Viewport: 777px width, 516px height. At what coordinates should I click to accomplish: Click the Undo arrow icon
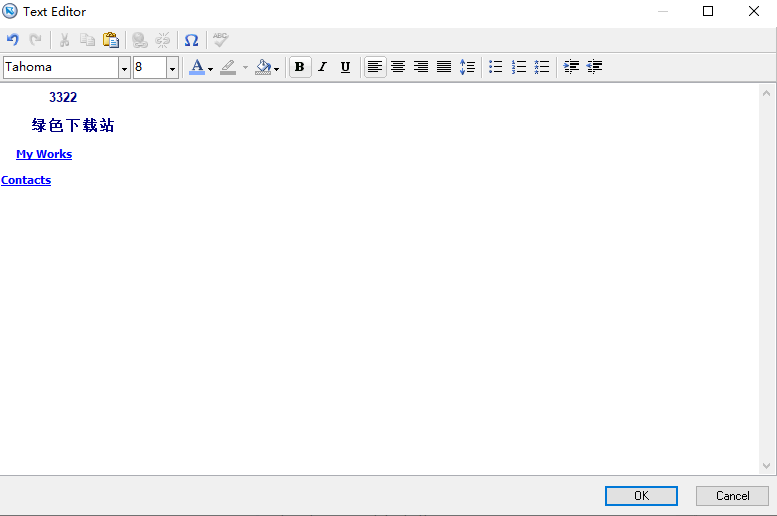pyautogui.click(x=13, y=40)
